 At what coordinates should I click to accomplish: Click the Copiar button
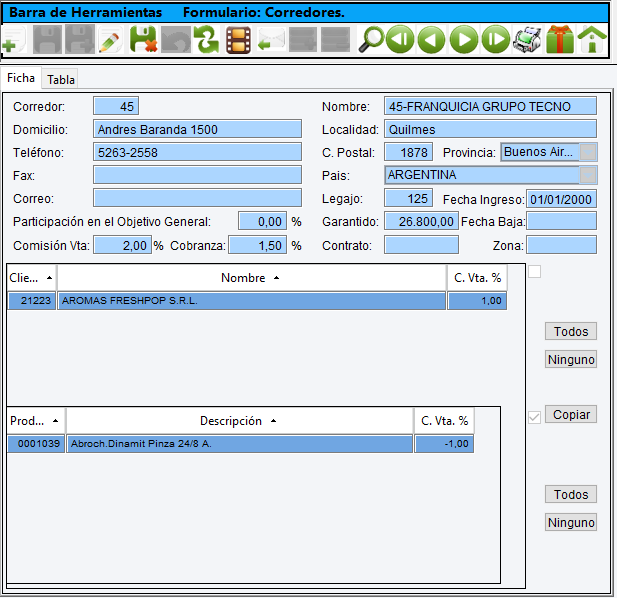coord(571,414)
